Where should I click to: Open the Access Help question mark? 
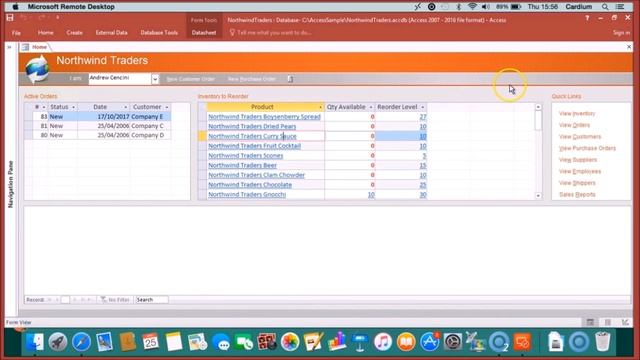pyautogui.click(x=587, y=18)
